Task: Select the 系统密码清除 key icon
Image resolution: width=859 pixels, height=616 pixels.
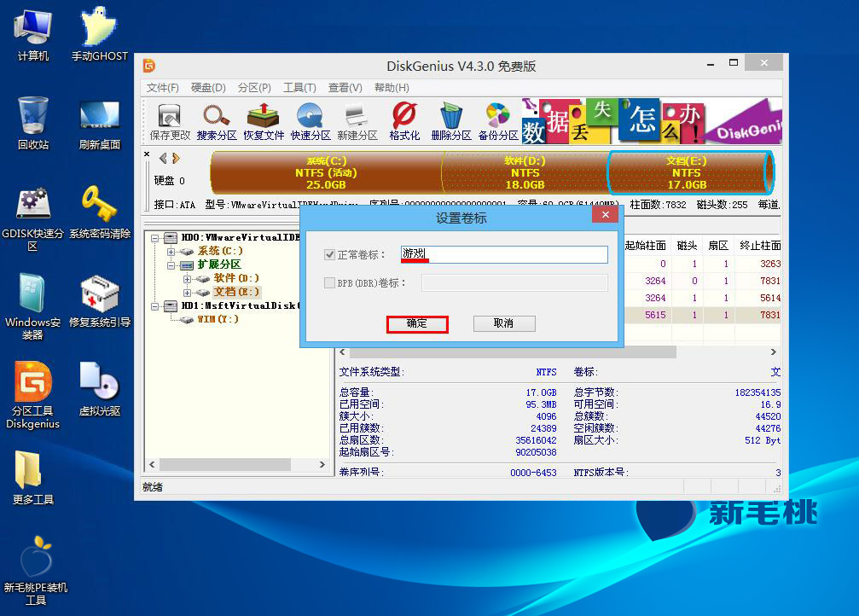Action: pos(99,212)
